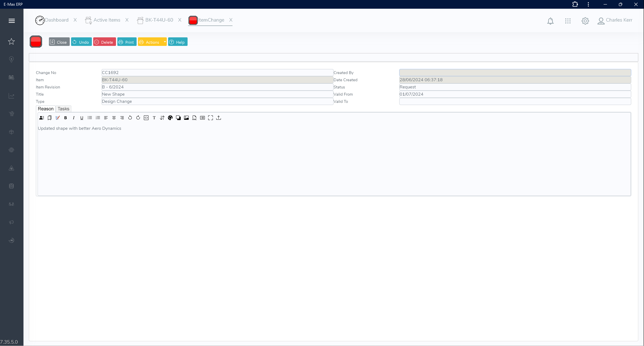This screenshot has height=346, width=644.
Task: Open the color palette picker
Action: pyautogui.click(x=170, y=118)
